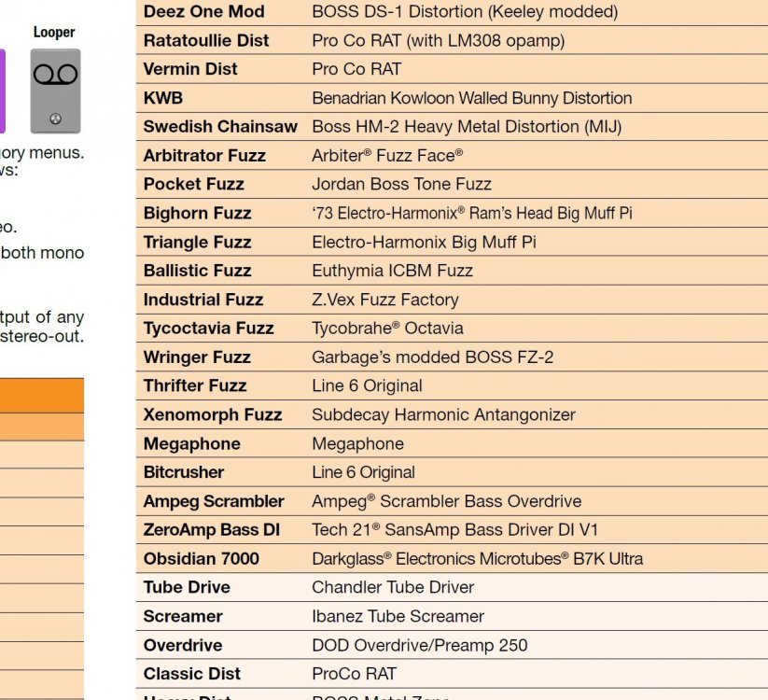Select the "Deez One Mod" model name
The height and width of the screenshot is (700, 768).
[x=203, y=12]
